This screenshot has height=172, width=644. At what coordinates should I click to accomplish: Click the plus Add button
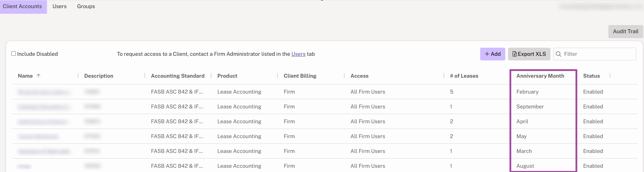coord(492,54)
